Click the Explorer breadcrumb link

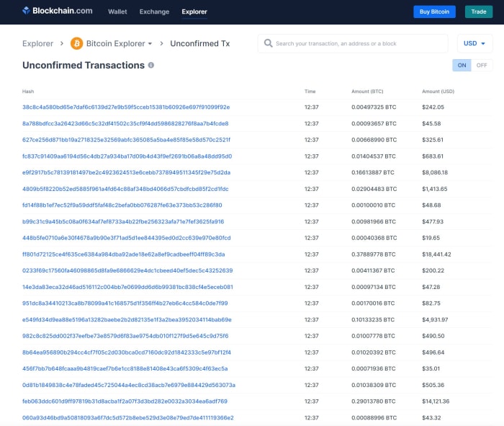click(x=37, y=43)
